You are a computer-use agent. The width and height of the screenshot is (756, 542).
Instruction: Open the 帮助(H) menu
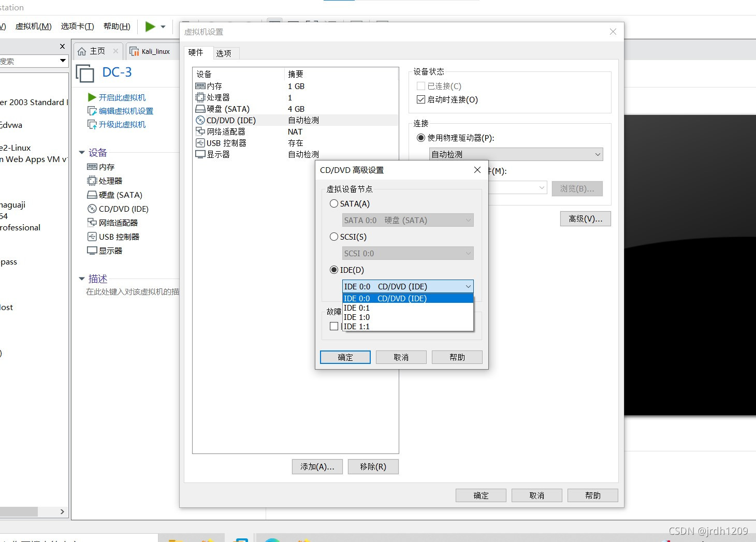pyautogui.click(x=117, y=26)
